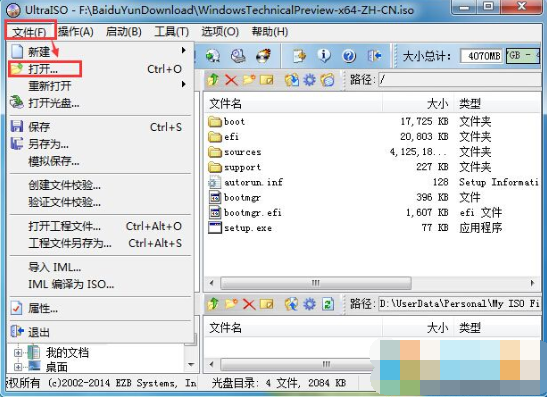Click the burn CD/DVD image icon

[263, 55]
